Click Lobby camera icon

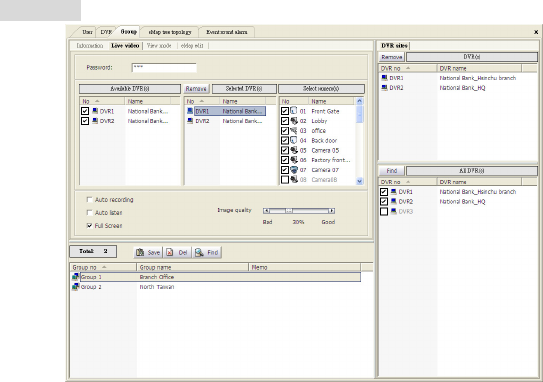coord(294,121)
